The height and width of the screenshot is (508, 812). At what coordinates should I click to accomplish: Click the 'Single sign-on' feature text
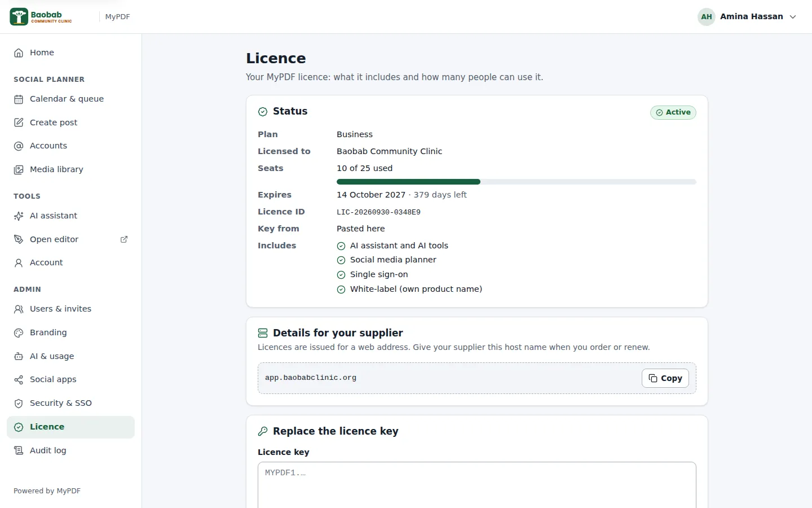tap(379, 274)
